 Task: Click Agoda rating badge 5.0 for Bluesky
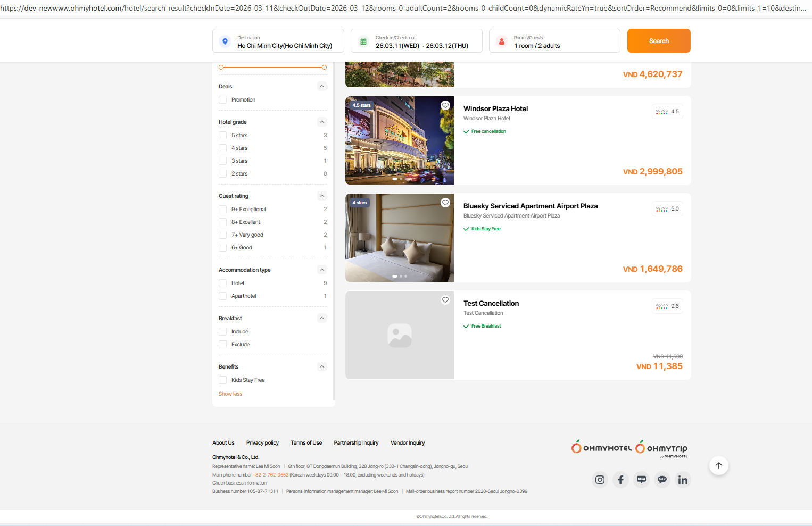(667, 209)
